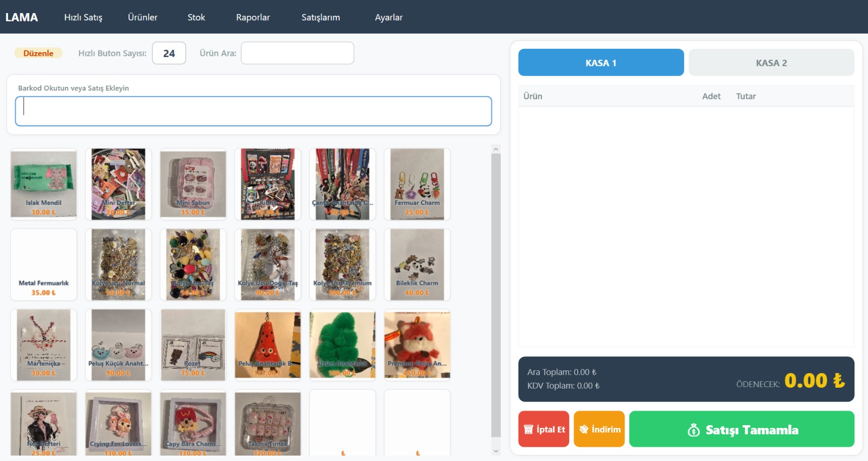Click the Hızlı Buton Sayısı number field

click(169, 53)
